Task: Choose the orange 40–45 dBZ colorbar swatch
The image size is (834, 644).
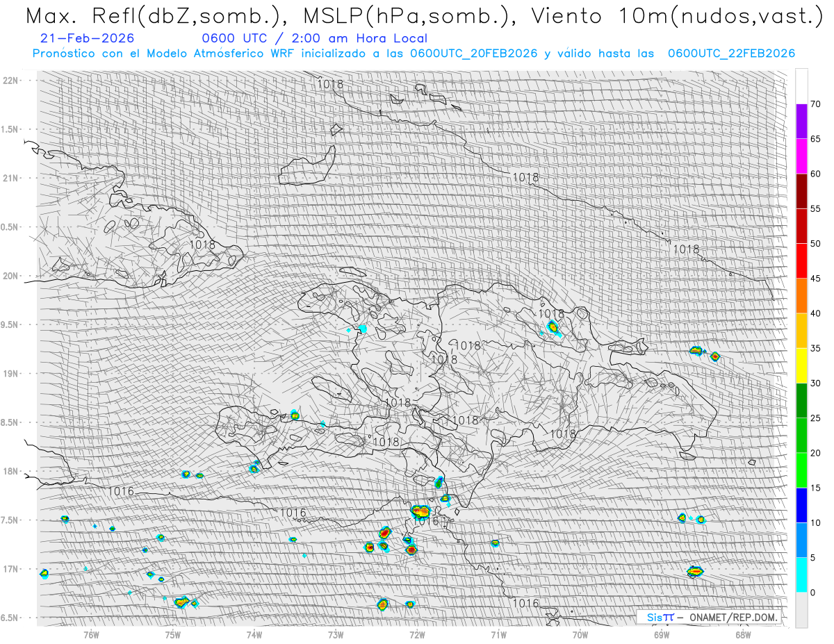Action: [x=801, y=296]
